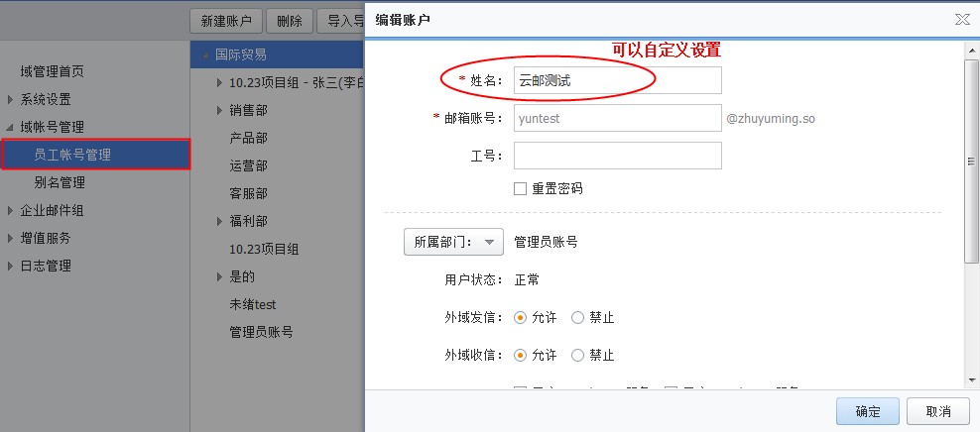Image resolution: width=980 pixels, height=432 pixels.
Task: Click the 新建账户 button
Action: tap(226, 20)
